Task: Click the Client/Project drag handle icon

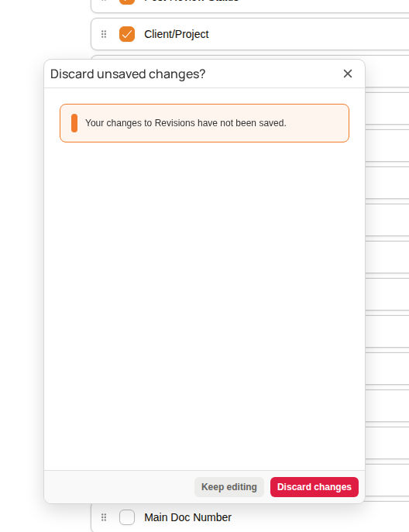Action: tap(104, 34)
